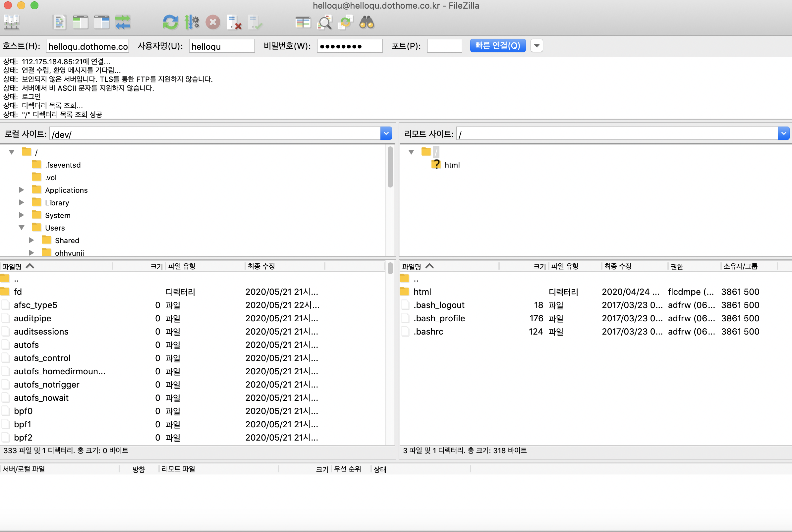Click the 포트(P) port input field
Image resolution: width=792 pixels, height=532 pixels.
pyautogui.click(x=444, y=45)
